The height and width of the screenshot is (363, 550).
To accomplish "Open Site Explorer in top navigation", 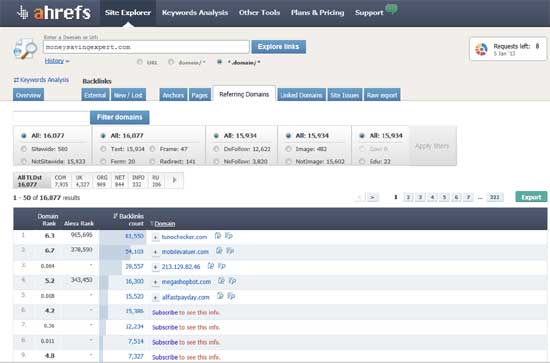I will (128, 13).
